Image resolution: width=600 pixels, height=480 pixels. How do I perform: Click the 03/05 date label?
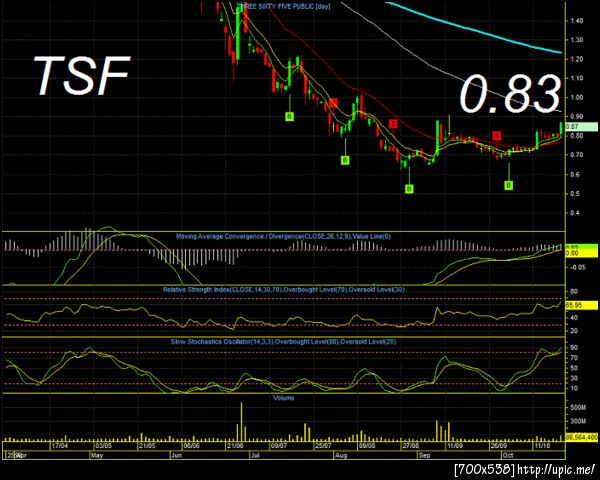(x=104, y=446)
